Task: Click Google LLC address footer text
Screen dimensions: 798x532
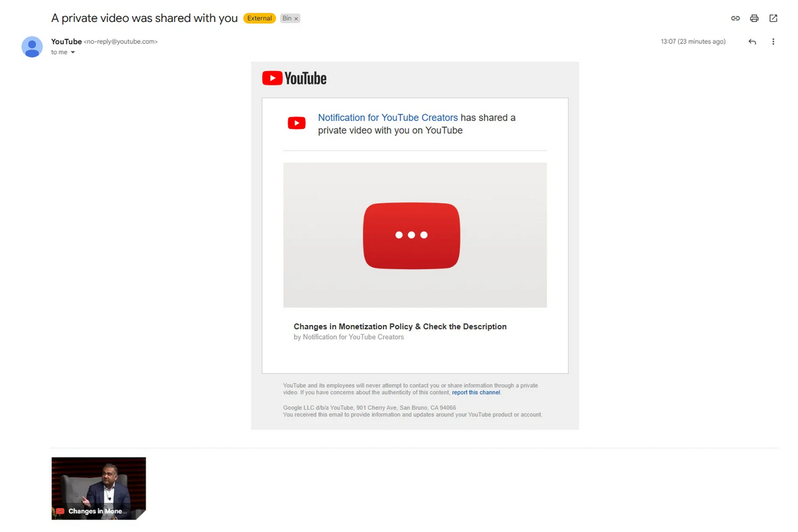Action: pyautogui.click(x=369, y=408)
